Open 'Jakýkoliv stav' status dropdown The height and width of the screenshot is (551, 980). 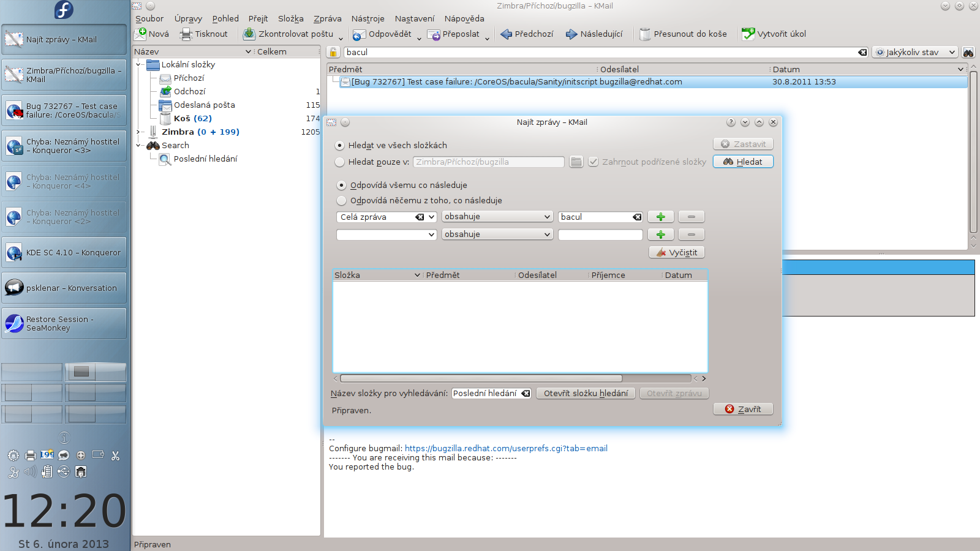coord(915,52)
